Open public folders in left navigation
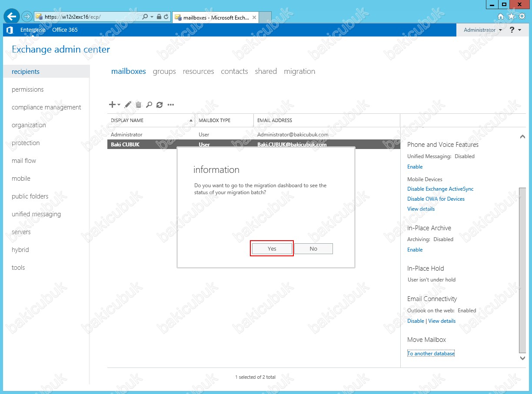 pyautogui.click(x=30, y=196)
